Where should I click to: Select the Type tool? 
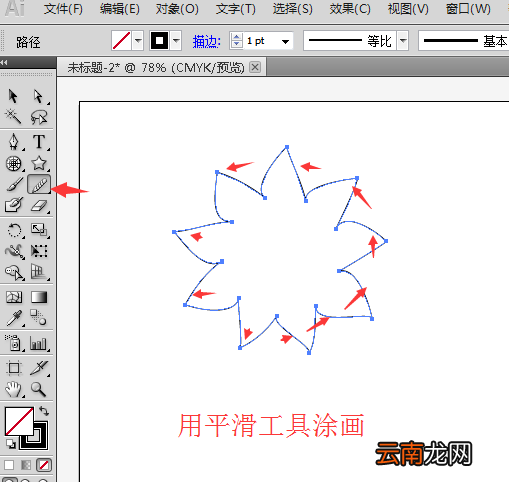pyautogui.click(x=39, y=142)
